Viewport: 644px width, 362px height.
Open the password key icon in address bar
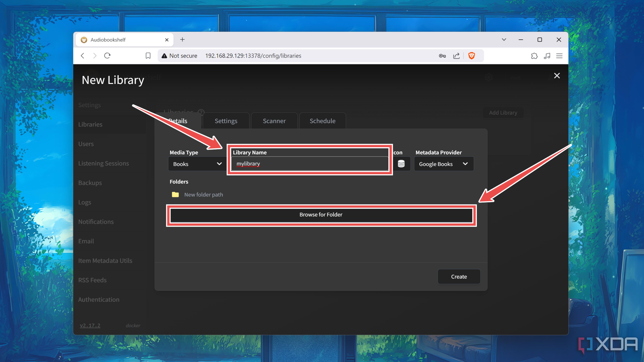(442, 56)
